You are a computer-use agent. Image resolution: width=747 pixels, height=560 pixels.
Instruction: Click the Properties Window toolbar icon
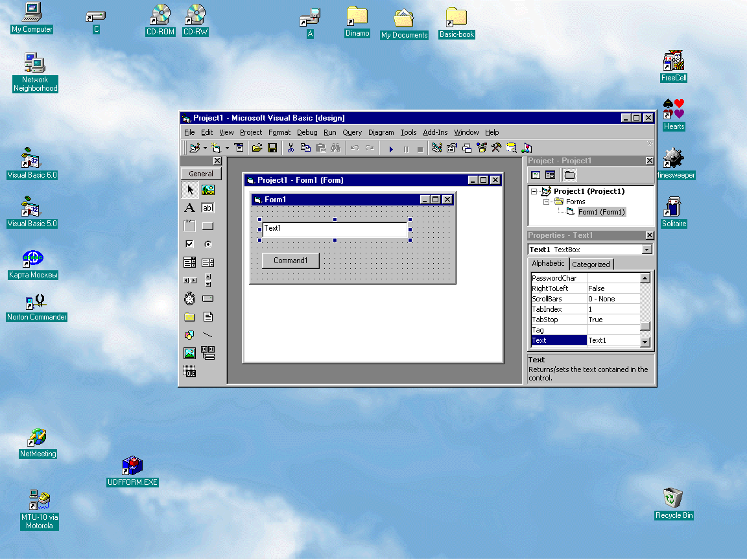[451, 148]
